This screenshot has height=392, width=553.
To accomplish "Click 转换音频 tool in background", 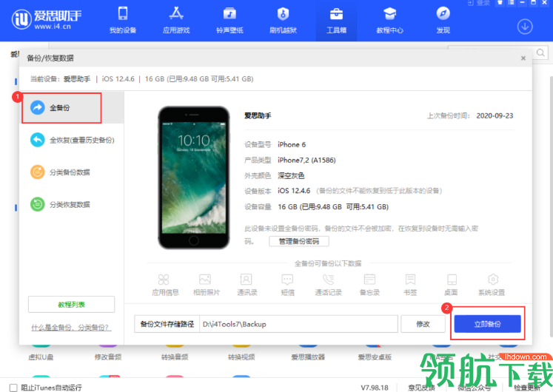I will tap(175, 353).
